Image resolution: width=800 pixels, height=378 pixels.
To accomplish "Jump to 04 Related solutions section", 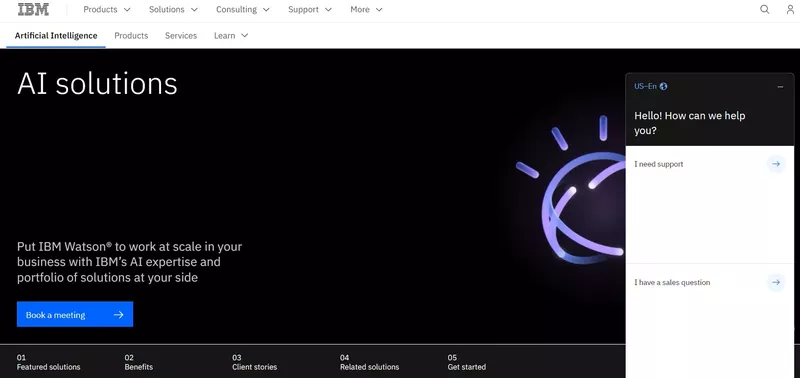I will [x=369, y=362].
